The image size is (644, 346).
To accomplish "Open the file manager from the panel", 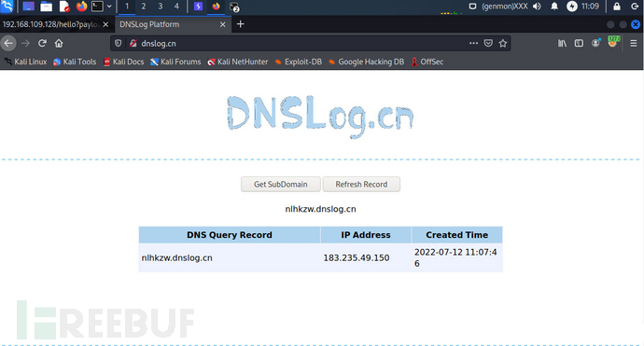I will (x=46, y=7).
